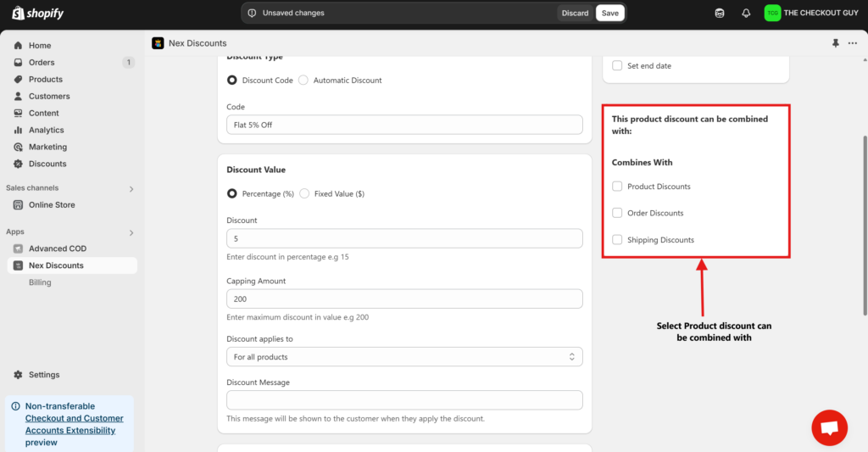Open the Discount applies to dropdown

click(404, 357)
